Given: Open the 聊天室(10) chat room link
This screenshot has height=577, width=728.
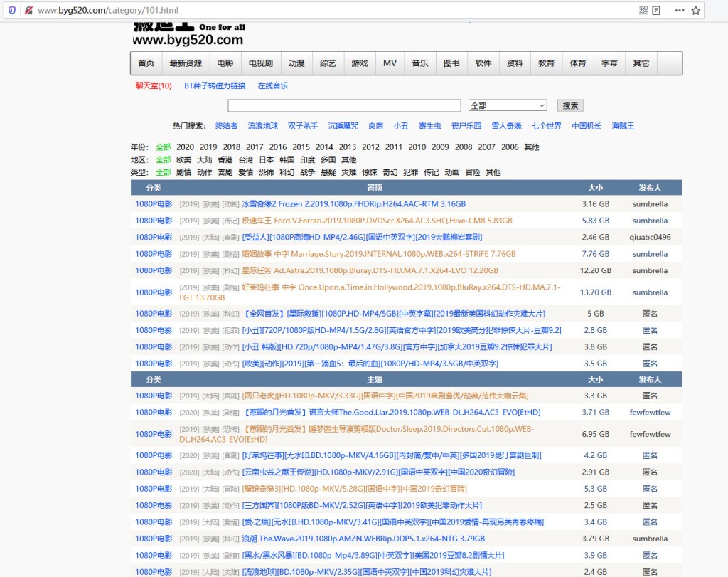Looking at the screenshot, I should (x=154, y=85).
